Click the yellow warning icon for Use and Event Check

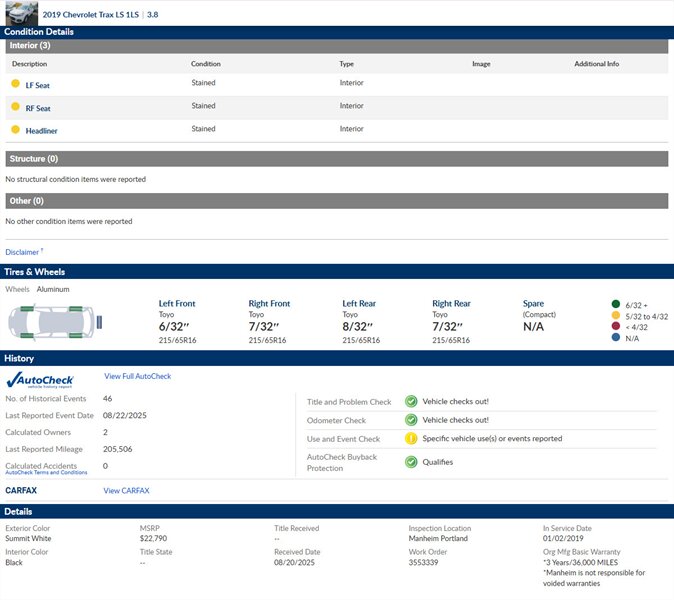tap(411, 439)
